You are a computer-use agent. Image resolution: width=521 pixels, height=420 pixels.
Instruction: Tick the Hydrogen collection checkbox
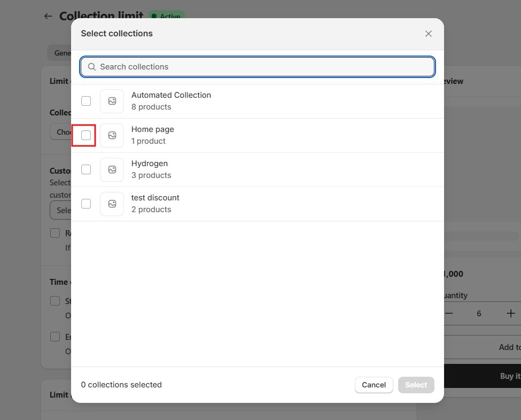coord(86,169)
